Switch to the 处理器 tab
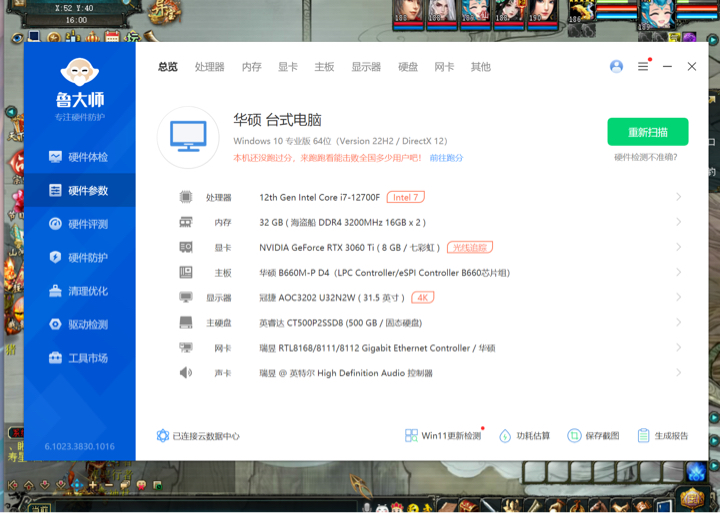 tap(209, 67)
